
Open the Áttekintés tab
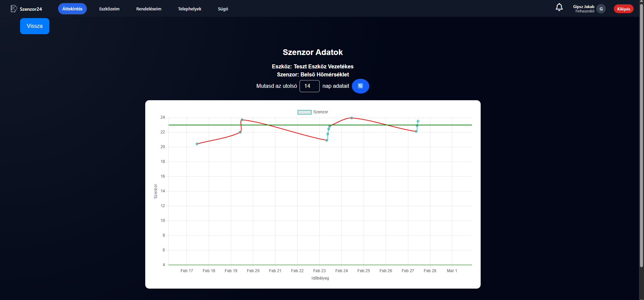point(72,9)
